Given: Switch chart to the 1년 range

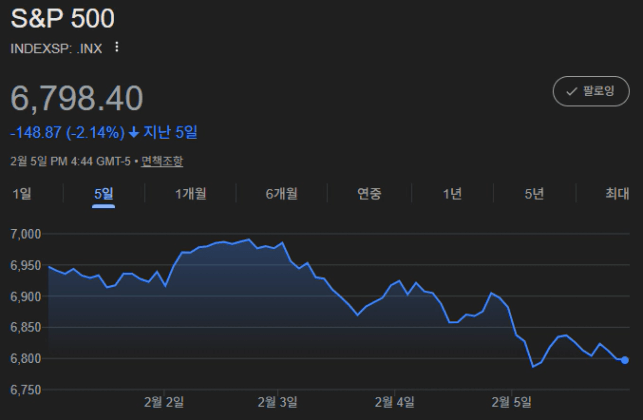Looking at the screenshot, I should coord(452,193).
